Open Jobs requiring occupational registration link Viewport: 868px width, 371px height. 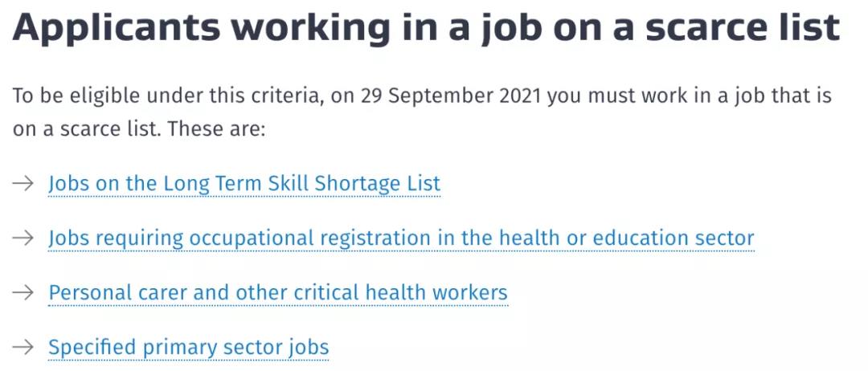(x=401, y=238)
